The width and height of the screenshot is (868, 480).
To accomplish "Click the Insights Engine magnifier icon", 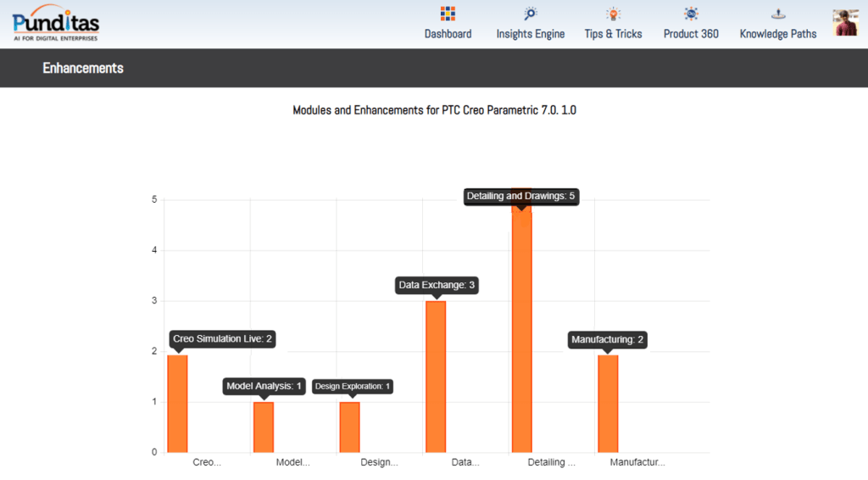I will coord(531,14).
